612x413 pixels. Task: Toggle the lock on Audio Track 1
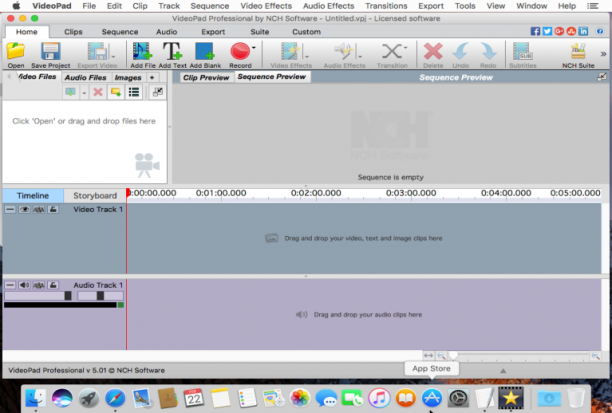[53, 285]
